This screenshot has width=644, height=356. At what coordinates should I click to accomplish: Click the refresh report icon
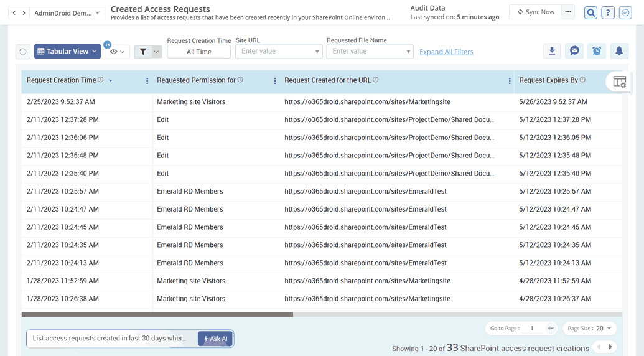point(23,52)
